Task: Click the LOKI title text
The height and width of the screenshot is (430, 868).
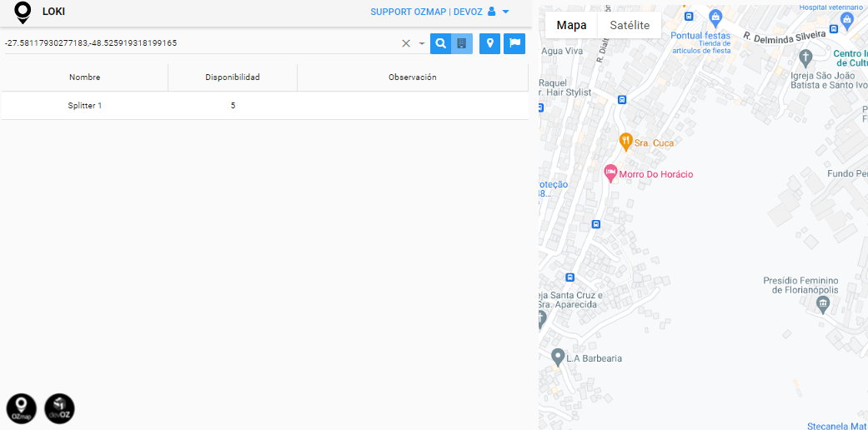Action: tap(53, 12)
